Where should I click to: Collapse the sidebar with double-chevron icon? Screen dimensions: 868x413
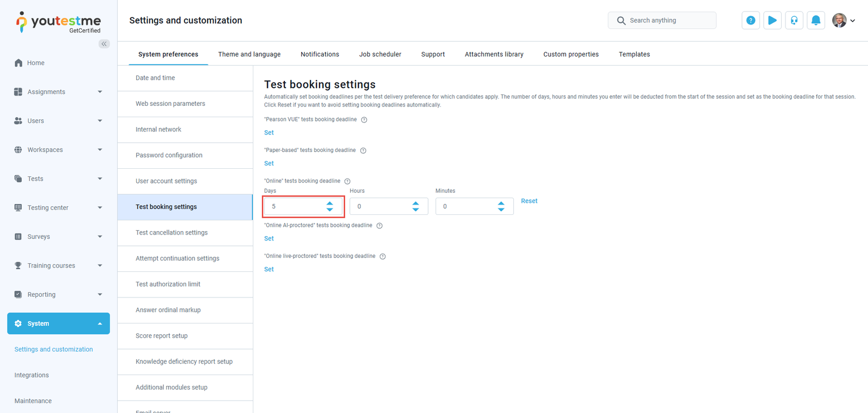pos(104,44)
